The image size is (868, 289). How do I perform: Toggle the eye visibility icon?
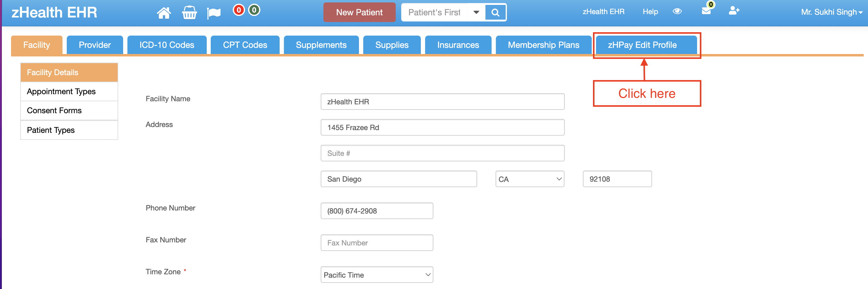pos(677,11)
